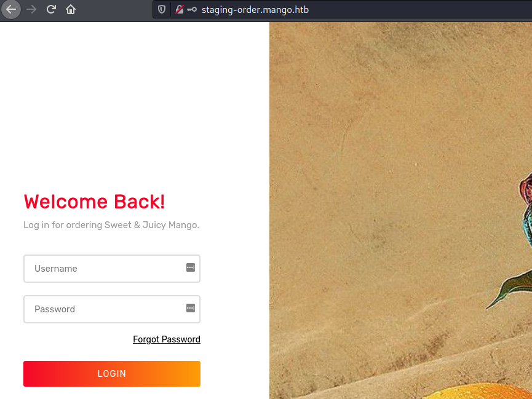Image resolution: width=532 pixels, height=399 pixels.
Task: Go back to the previous page
Action: 11,9
